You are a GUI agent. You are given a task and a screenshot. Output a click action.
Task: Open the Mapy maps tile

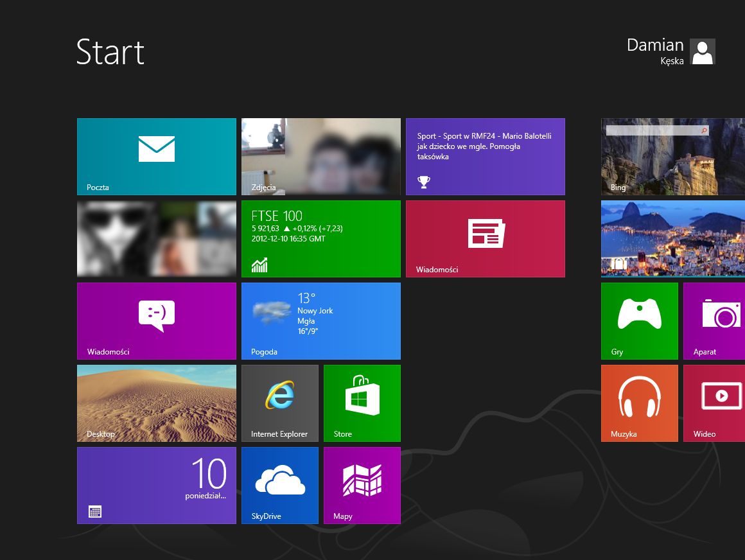point(362,486)
